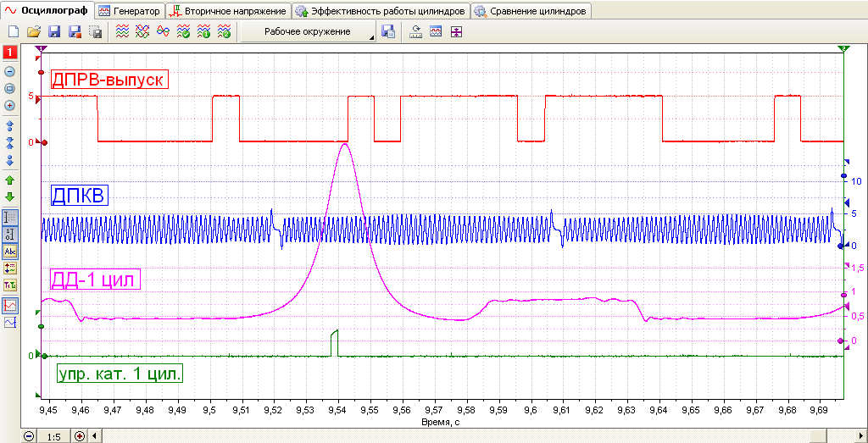Switch to the Осциллограф tab
Viewport: 868px width, 443px height.
click(x=47, y=10)
